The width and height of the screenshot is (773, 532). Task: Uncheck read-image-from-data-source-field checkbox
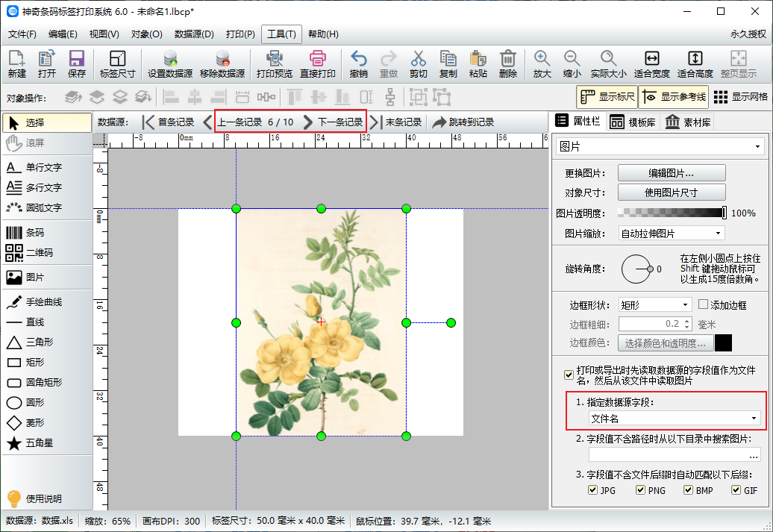pyautogui.click(x=569, y=375)
